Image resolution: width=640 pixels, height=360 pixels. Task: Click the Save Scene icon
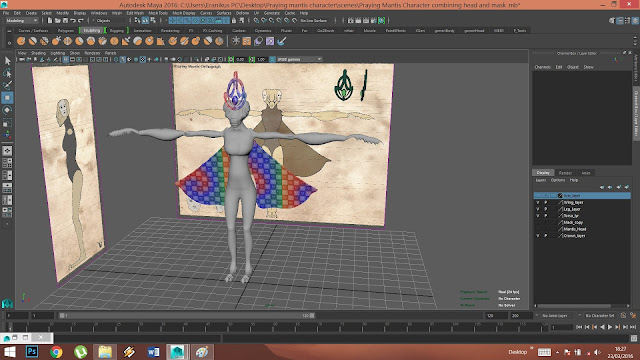click(65, 20)
